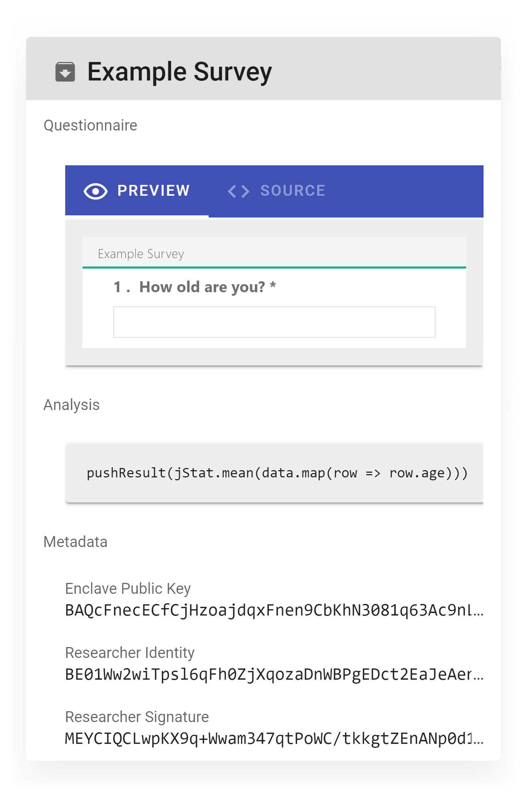The image size is (527, 812).
Task: Select the pushResult analysis code block
Action: pos(277,473)
